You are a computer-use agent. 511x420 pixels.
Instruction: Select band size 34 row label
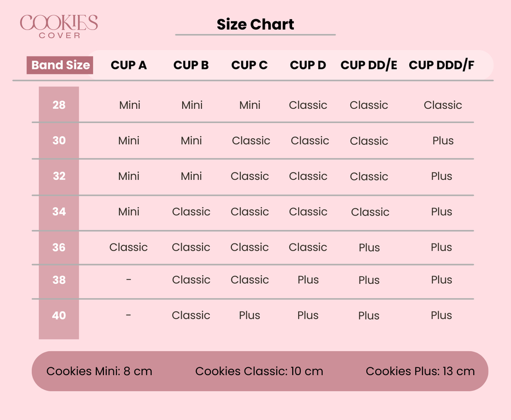[59, 211]
